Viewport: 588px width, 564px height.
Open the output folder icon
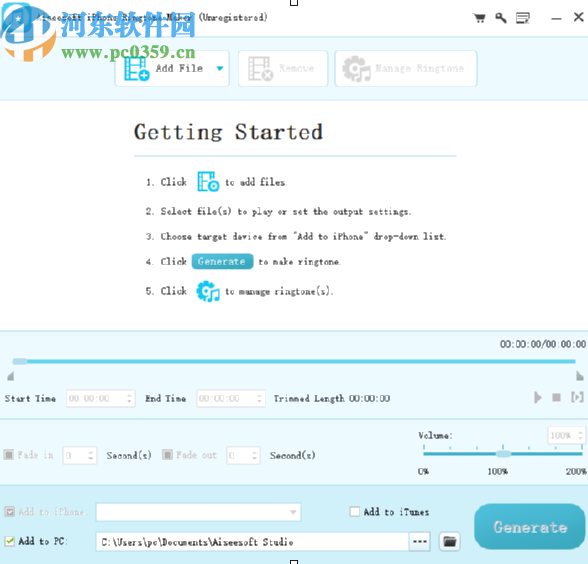(x=450, y=542)
